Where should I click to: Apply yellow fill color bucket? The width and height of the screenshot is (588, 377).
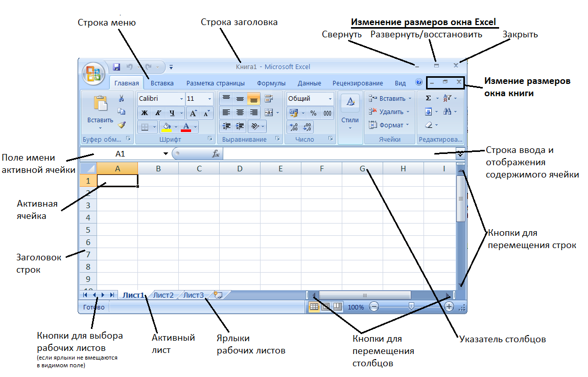[x=167, y=127]
